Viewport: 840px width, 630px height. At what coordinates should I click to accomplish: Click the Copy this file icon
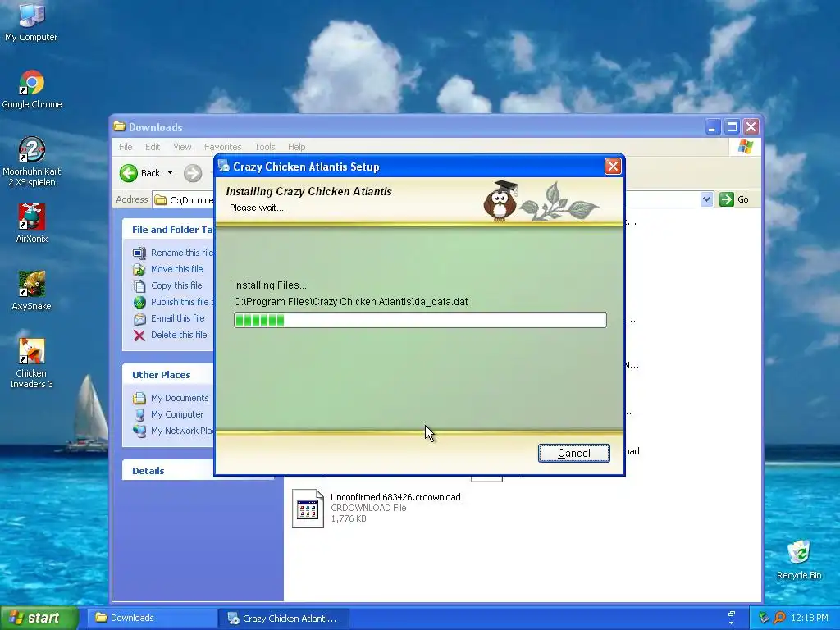point(139,285)
